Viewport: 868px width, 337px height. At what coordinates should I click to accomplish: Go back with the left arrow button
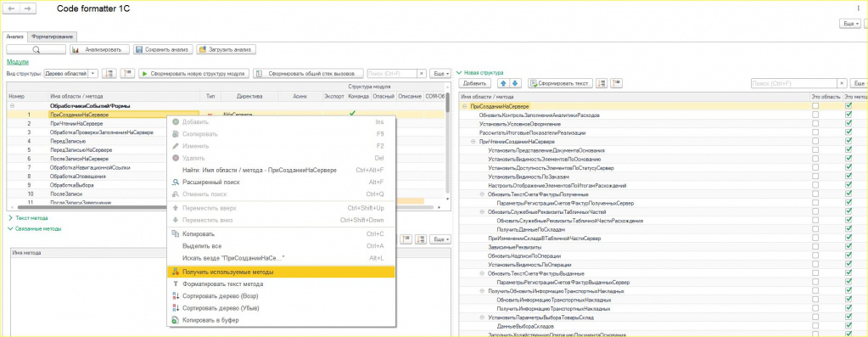coord(12,8)
